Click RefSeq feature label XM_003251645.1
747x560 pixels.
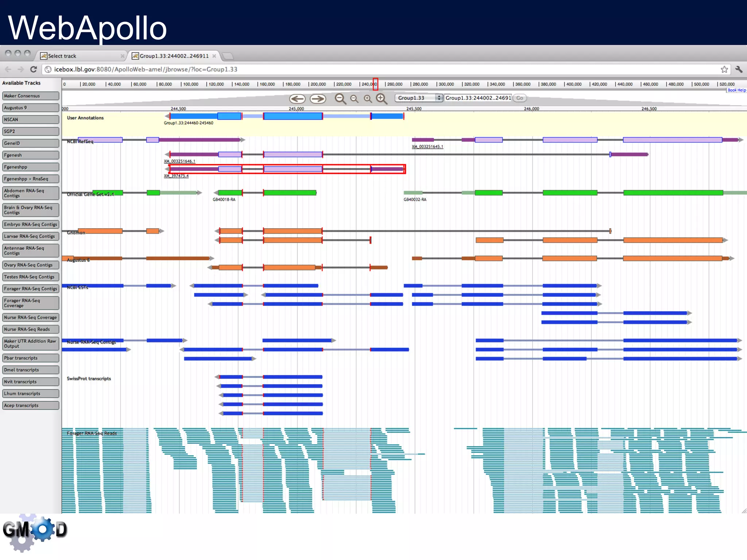coord(427,147)
